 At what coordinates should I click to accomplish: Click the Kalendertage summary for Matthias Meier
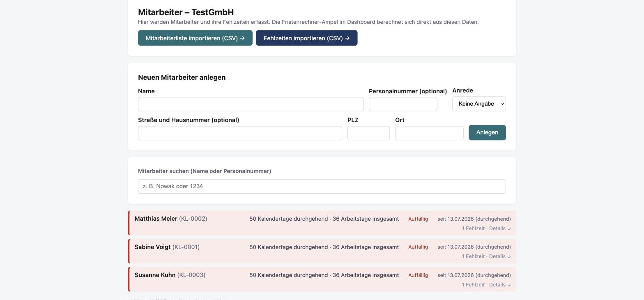coord(324,219)
